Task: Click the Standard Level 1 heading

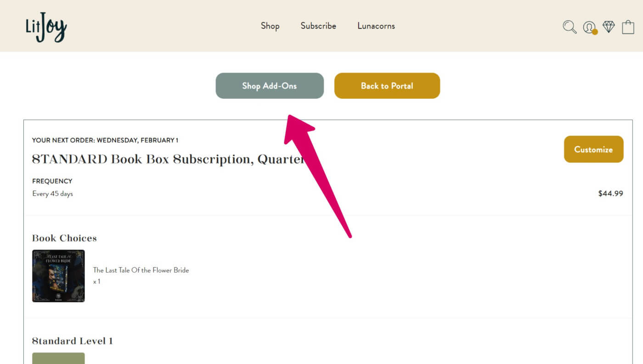Action: (x=73, y=341)
